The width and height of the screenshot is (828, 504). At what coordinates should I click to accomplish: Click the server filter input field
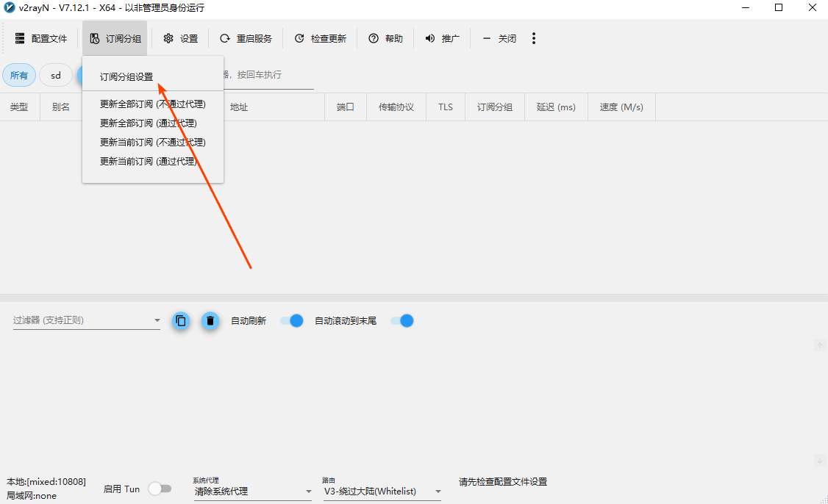click(269, 75)
